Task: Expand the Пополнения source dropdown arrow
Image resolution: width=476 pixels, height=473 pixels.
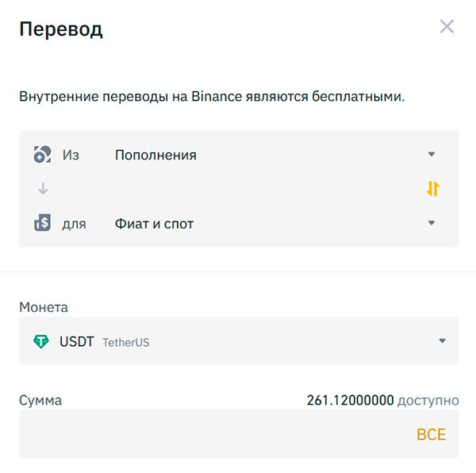Action: (432, 155)
